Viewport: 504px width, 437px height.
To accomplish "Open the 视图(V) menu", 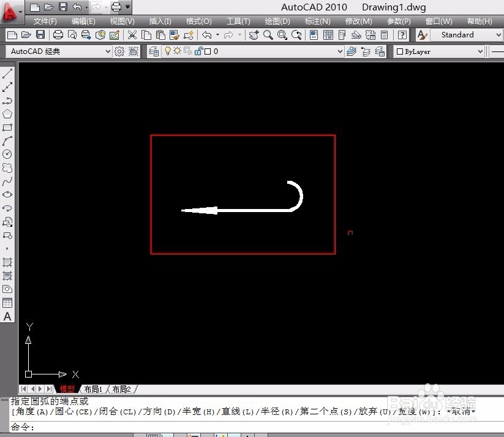I will (x=122, y=21).
